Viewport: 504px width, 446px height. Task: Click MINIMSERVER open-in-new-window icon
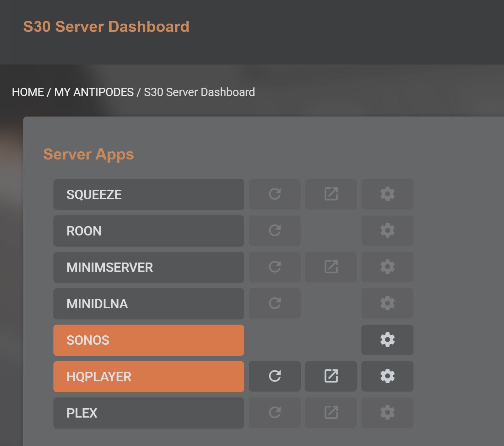click(331, 267)
